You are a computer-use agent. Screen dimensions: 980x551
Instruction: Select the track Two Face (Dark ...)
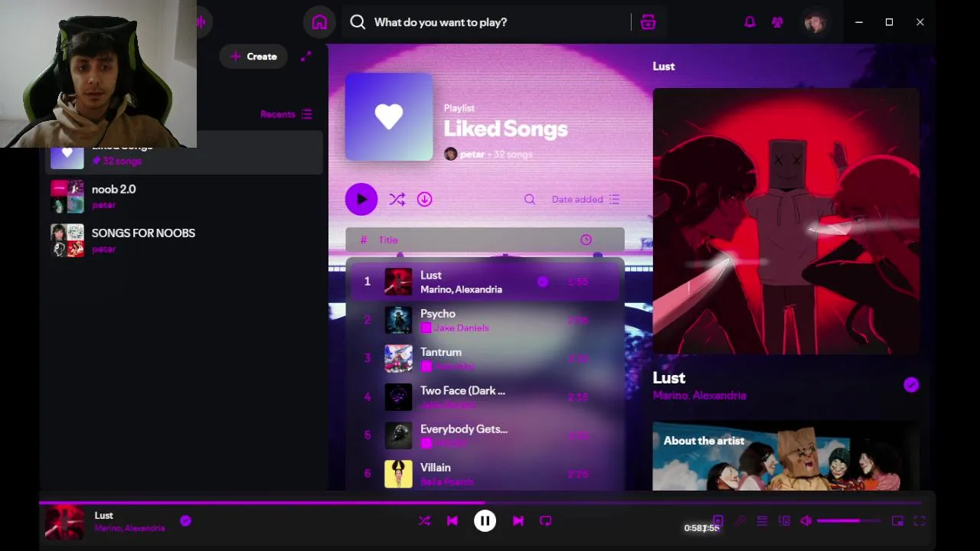[485, 396]
